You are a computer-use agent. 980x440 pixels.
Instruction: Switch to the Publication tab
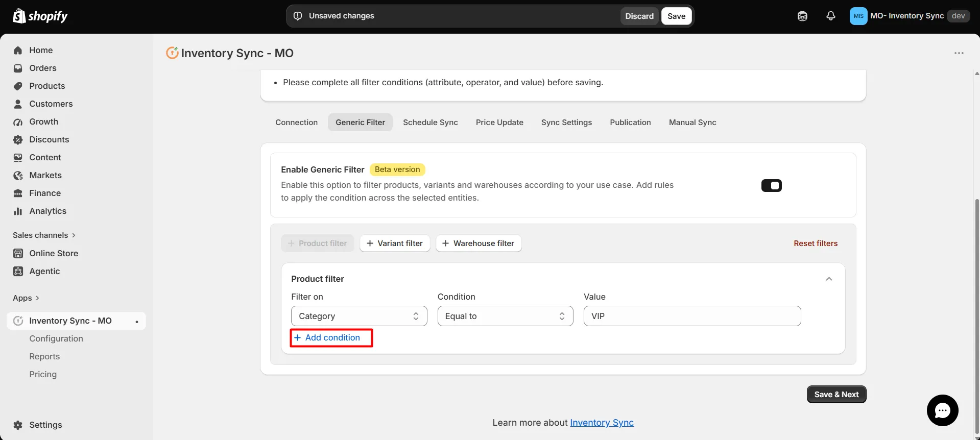[x=630, y=123]
